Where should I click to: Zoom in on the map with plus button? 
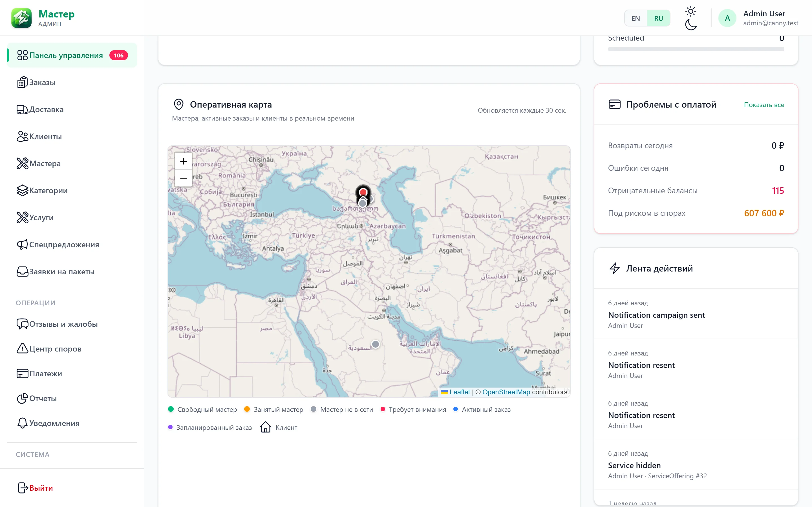click(183, 161)
